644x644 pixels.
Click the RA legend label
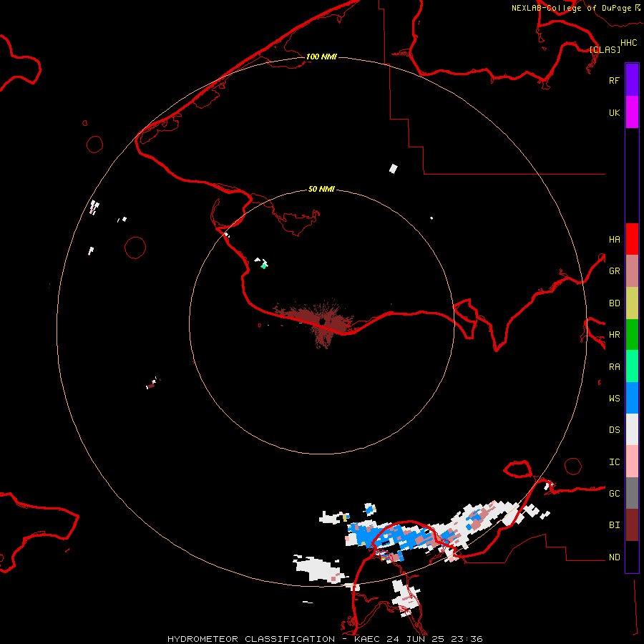pyautogui.click(x=614, y=367)
